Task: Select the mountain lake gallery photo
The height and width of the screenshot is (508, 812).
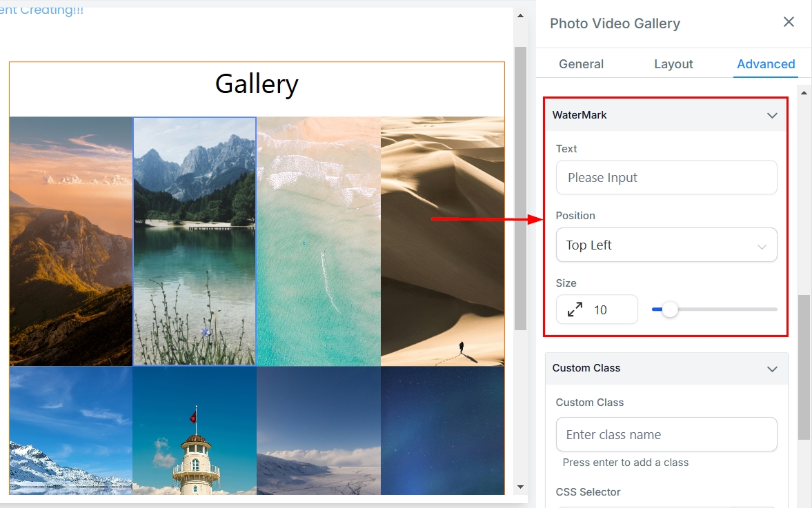Action: click(x=195, y=241)
